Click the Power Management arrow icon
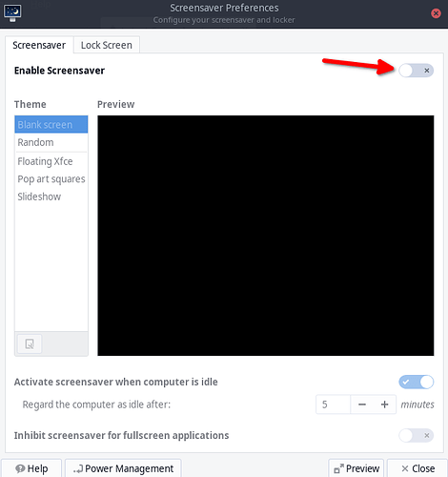448x477 pixels. pos(78,468)
